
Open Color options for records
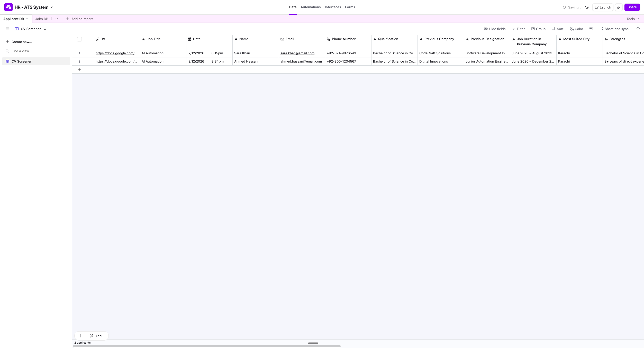tap(576, 29)
